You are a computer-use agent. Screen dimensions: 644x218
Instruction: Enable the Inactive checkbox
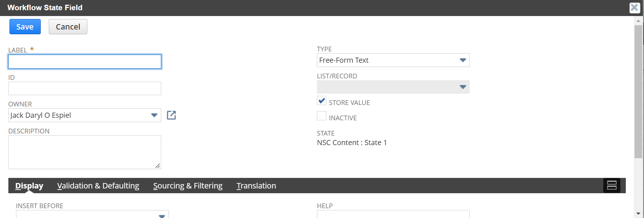(x=322, y=116)
